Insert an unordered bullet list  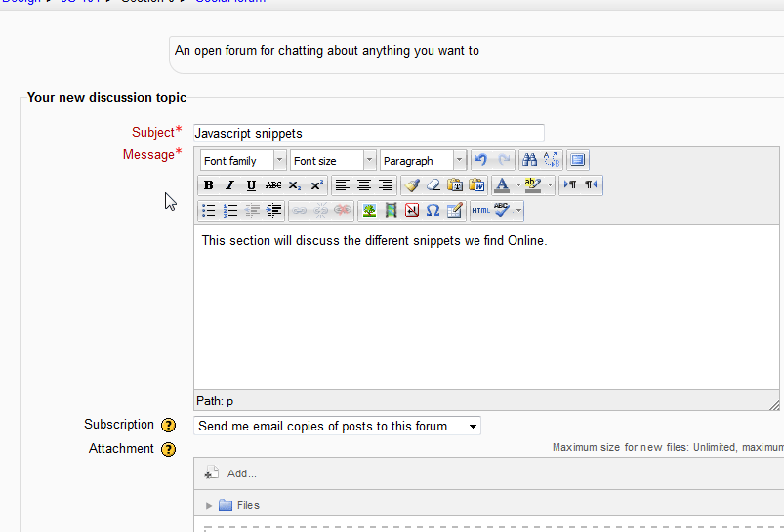pyautogui.click(x=209, y=210)
